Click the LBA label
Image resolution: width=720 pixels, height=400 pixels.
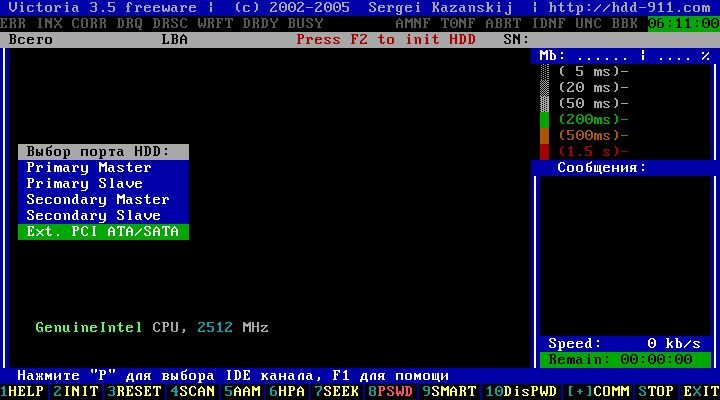pos(175,39)
